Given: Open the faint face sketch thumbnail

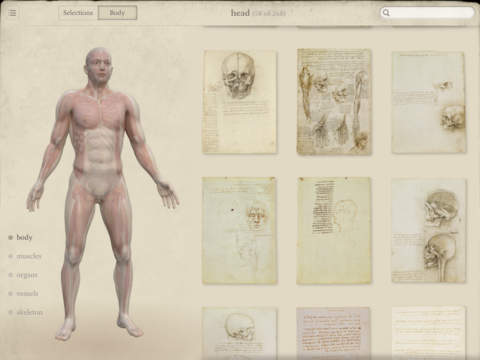Looking at the screenshot, I should (239, 231).
